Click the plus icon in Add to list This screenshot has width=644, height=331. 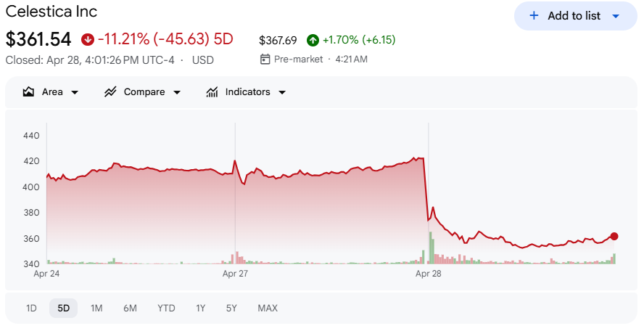tap(534, 16)
